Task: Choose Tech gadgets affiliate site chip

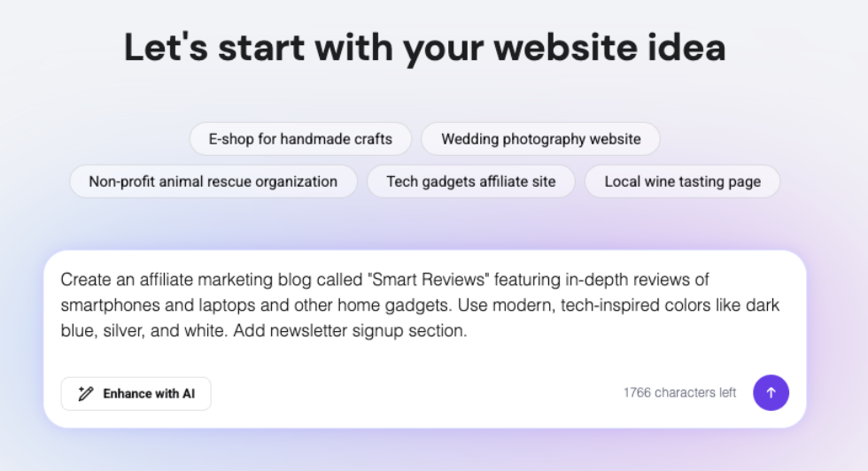Action: click(471, 181)
